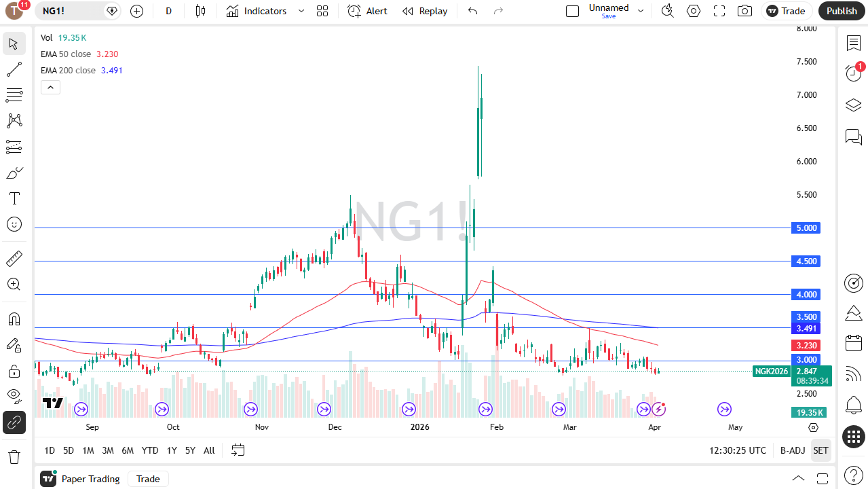This screenshot has width=868, height=489.
Task: Click the Unnamed layout Save name
Action: [609, 11]
